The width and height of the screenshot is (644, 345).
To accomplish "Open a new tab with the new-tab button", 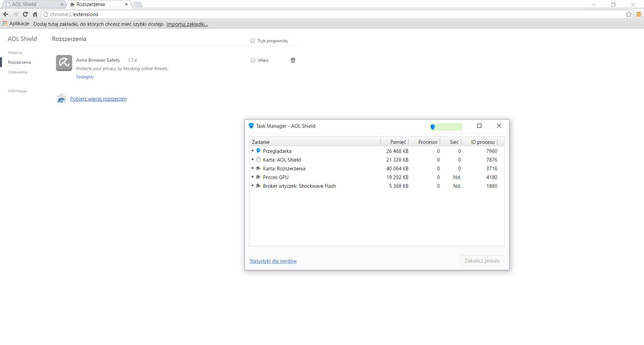I will click(x=137, y=4).
